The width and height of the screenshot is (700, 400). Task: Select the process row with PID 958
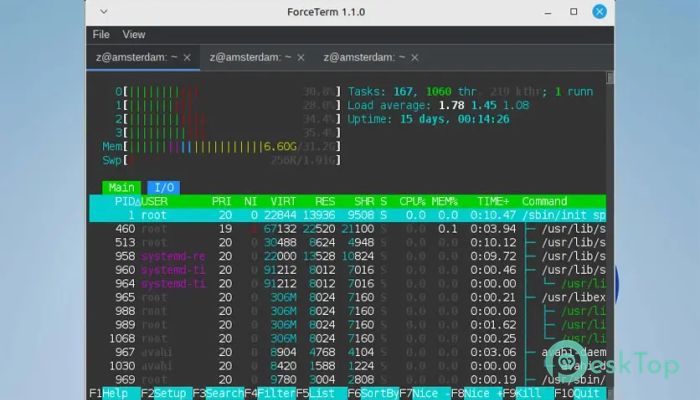click(x=347, y=256)
